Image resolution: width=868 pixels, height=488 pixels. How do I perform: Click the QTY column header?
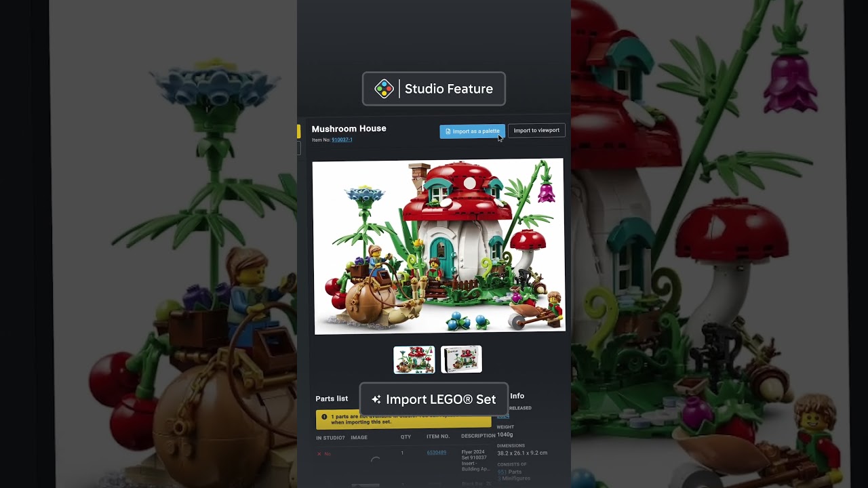click(406, 437)
